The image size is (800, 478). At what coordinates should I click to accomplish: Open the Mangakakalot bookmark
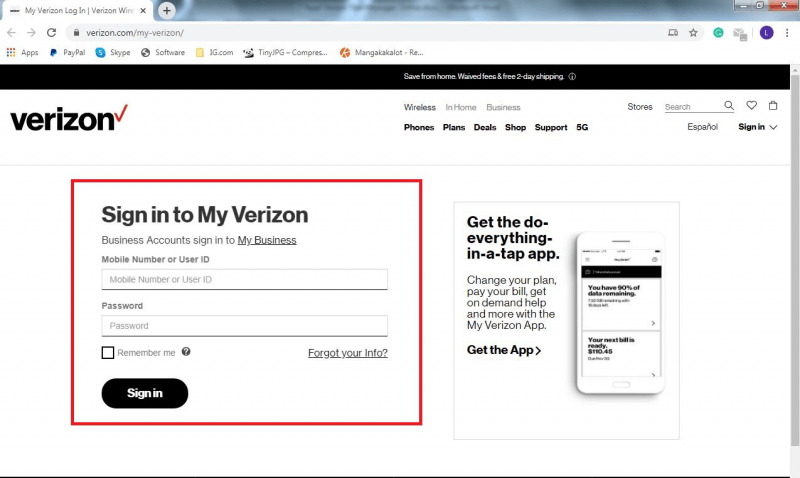[382, 53]
